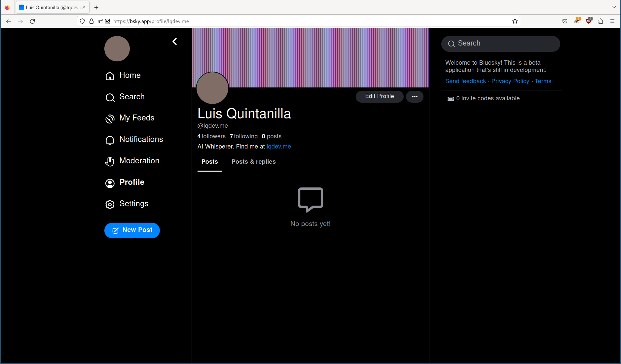Open the Profile icon in sidebar
Screen dimensions: 621x364
pos(110,183)
